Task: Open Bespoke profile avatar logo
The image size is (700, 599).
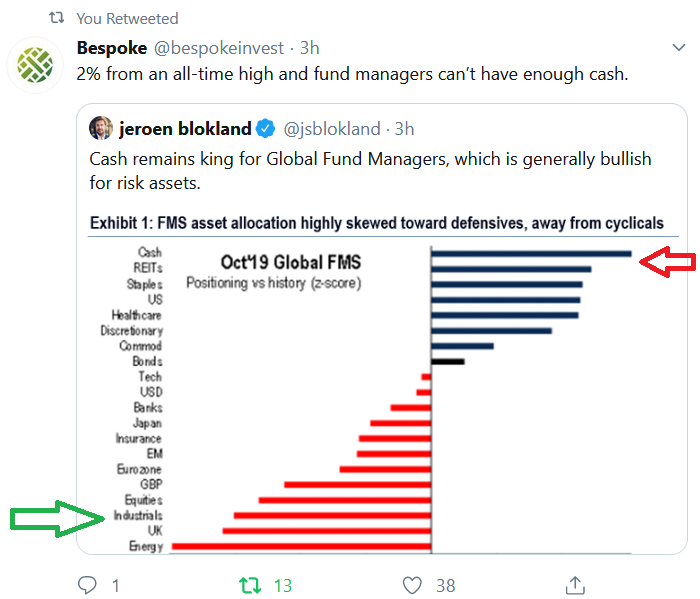Action: [35, 65]
